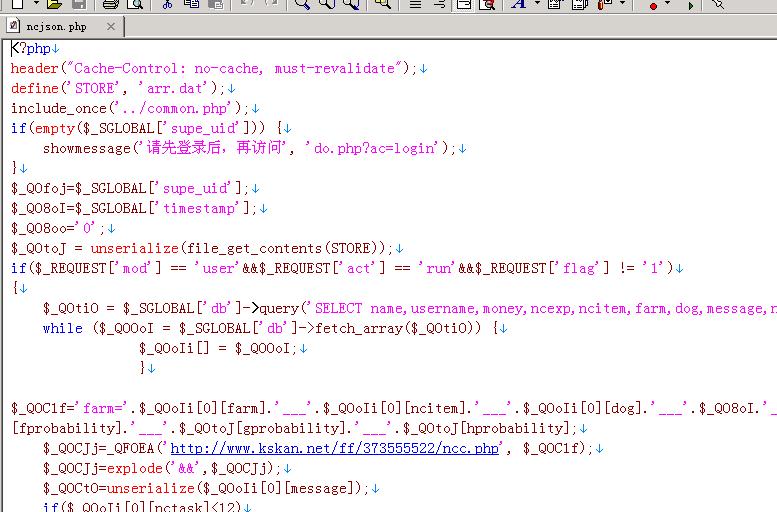
Task: Click the 'while' loop keyword
Action: (x=62, y=328)
